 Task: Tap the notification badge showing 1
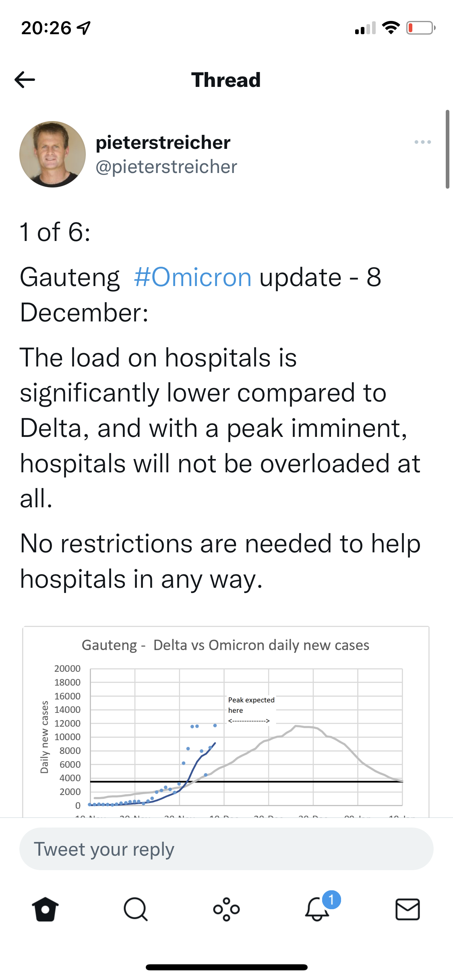pos(331,900)
